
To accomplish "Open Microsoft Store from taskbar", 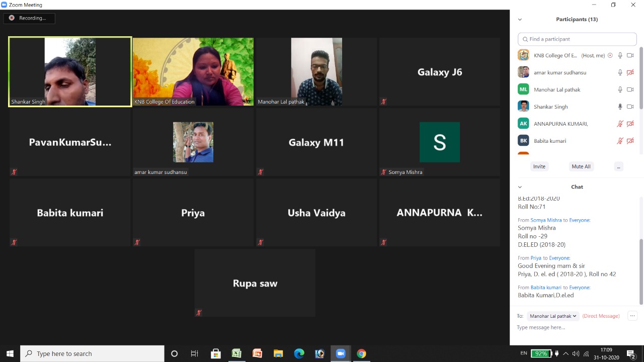I will pos(216,353).
